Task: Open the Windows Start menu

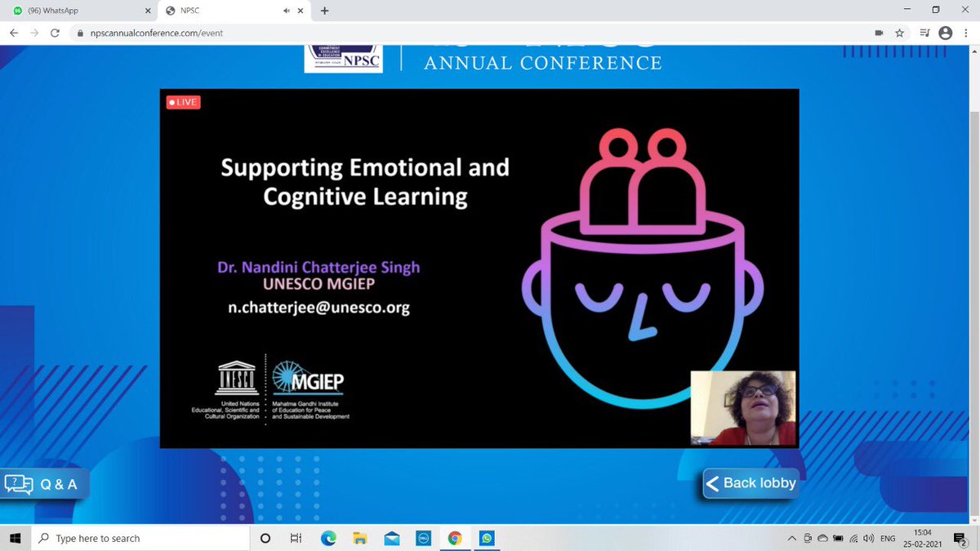Action: (x=15, y=538)
